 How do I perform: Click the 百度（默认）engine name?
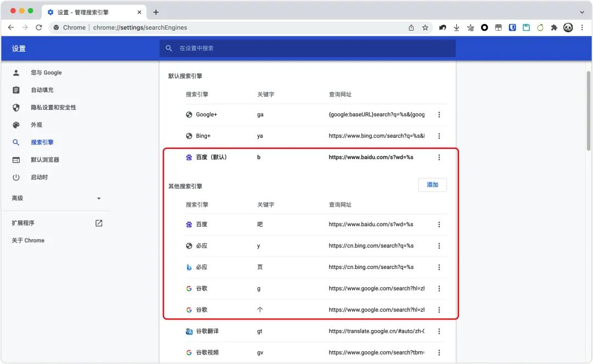211,157
